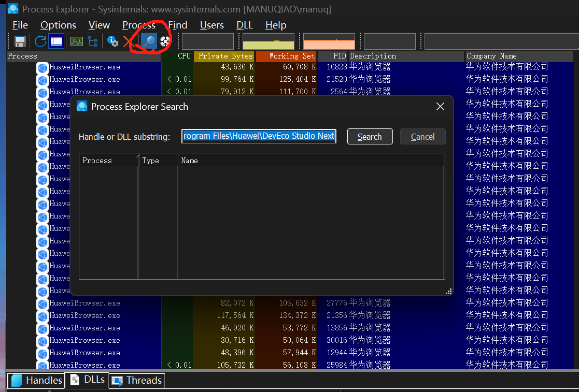Open the Help menu
This screenshot has height=392, width=579.
pos(276,25)
